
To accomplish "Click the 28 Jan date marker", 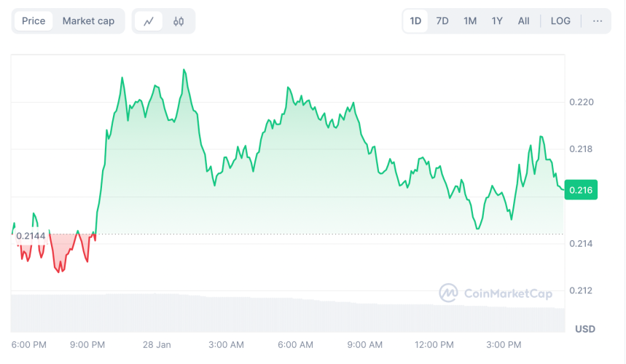I will point(157,344).
